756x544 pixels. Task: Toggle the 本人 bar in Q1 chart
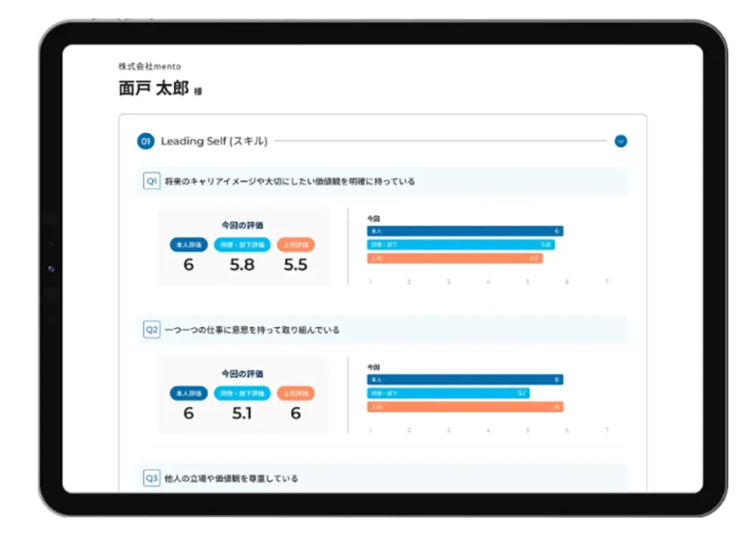(x=464, y=230)
